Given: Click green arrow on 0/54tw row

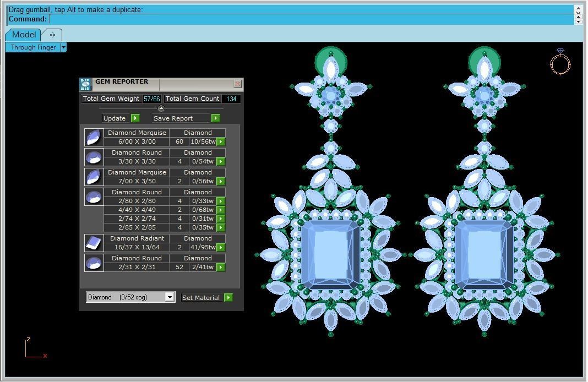Looking at the screenshot, I should click(221, 162).
